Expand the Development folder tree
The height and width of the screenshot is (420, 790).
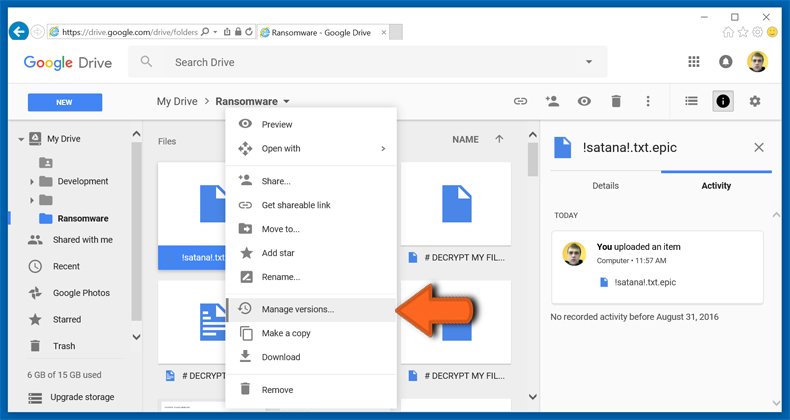(x=32, y=181)
